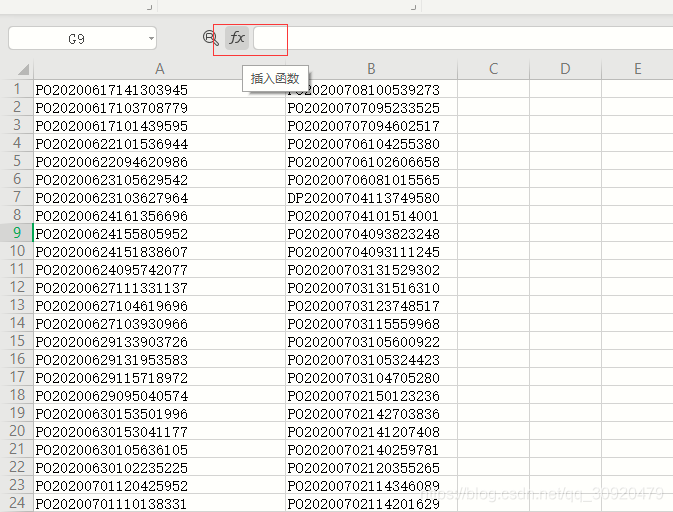Select column B header

372,69
